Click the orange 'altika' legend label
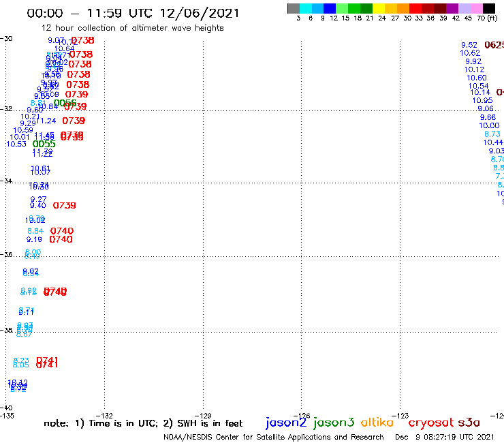Image resolution: width=504 pixels, height=443 pixels. [377, 422]
